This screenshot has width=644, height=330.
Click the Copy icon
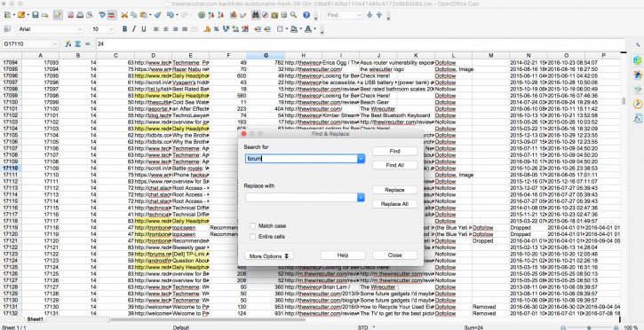pos(133,15)
